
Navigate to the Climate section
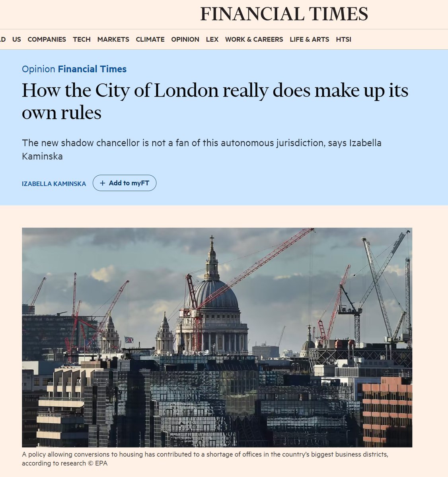click(x=150, y=39)
